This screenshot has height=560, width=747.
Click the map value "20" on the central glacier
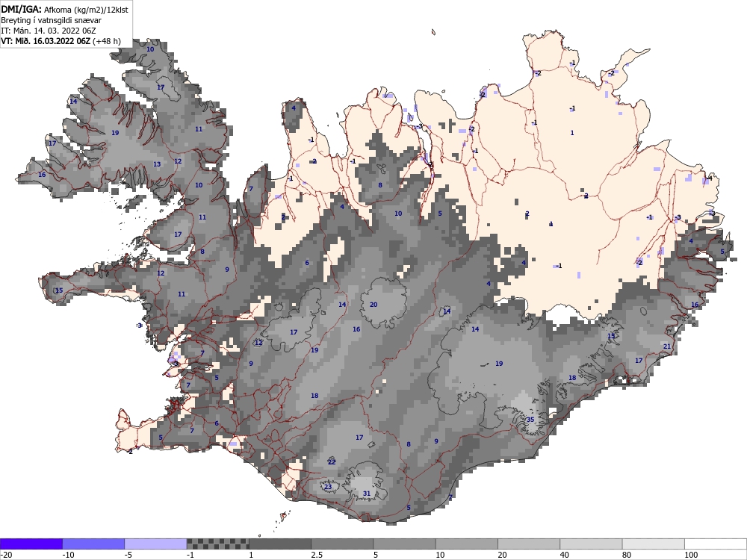pos(373,305)
